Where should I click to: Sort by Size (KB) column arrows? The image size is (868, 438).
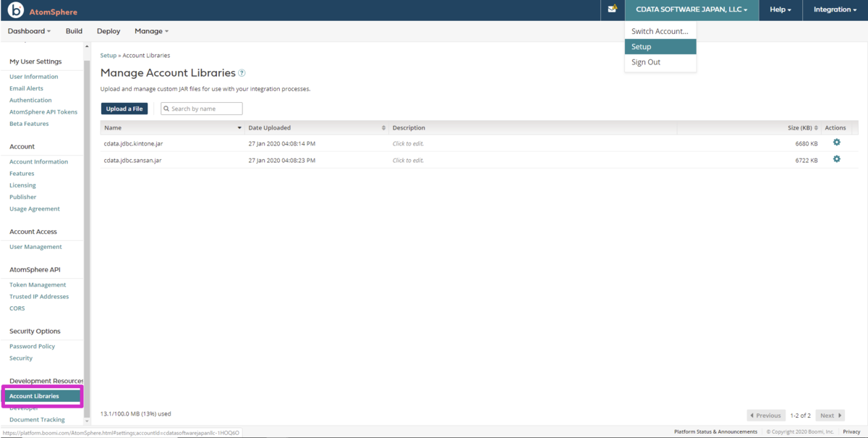point(816,128)
